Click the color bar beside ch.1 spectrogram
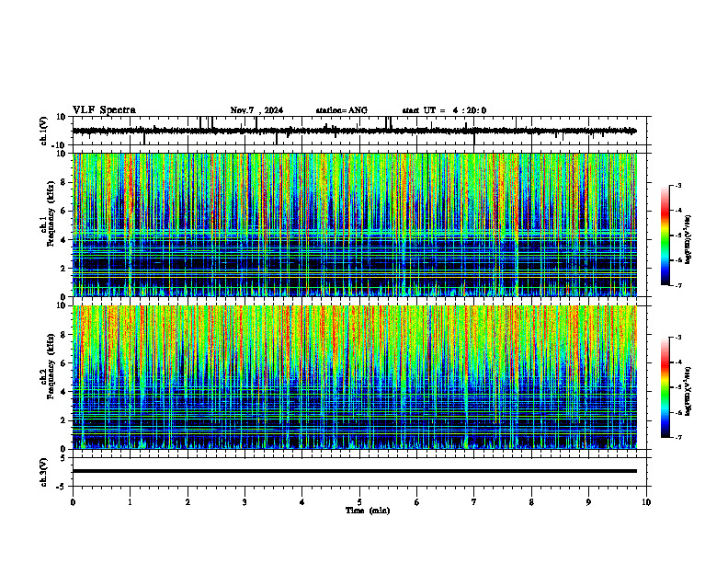Viewport: 728px width, 563px height. [x=665, y=236]
